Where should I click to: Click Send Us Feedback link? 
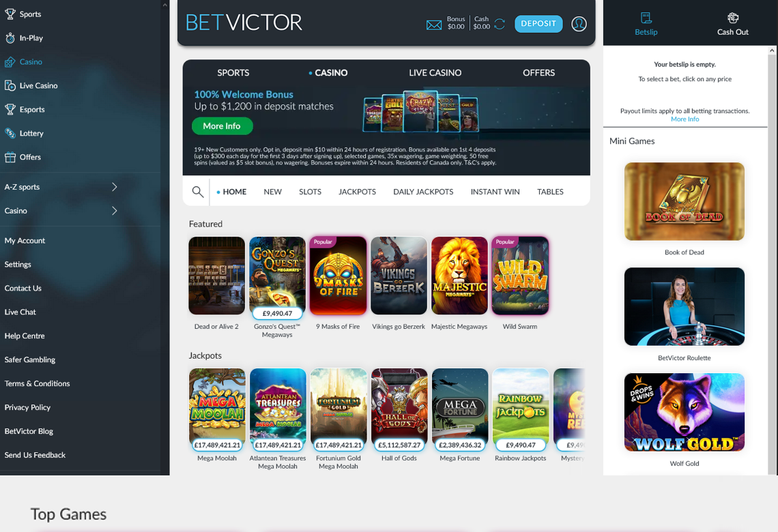[35, 455]
